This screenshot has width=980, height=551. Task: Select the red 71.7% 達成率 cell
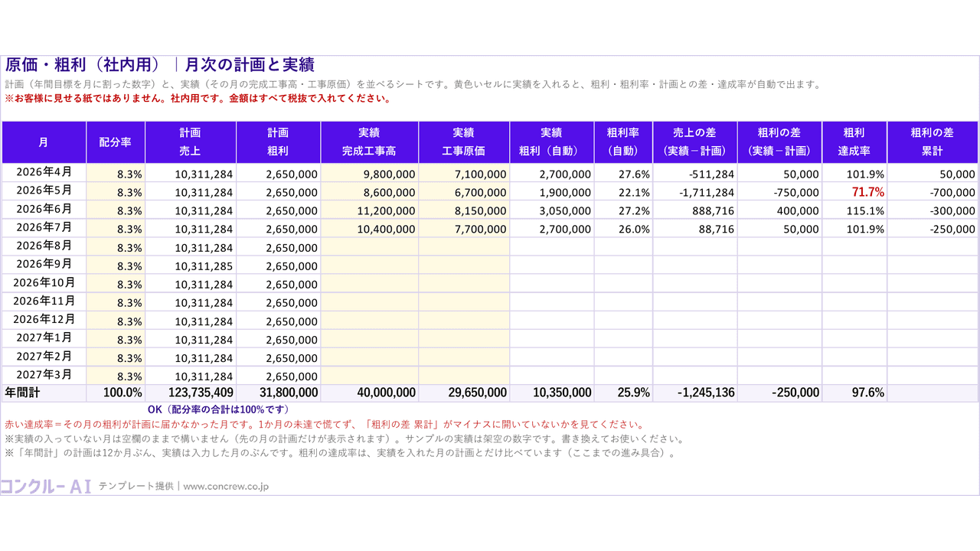[854, 191]
